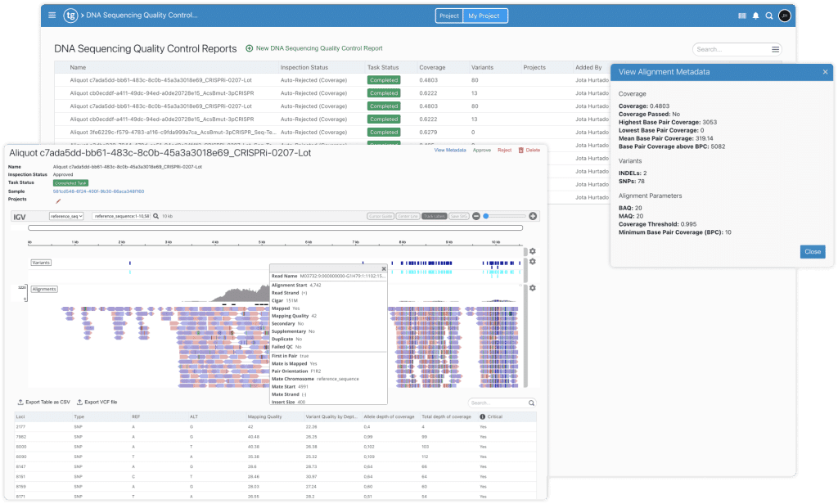Switch to the Project tab

[448, 15]
